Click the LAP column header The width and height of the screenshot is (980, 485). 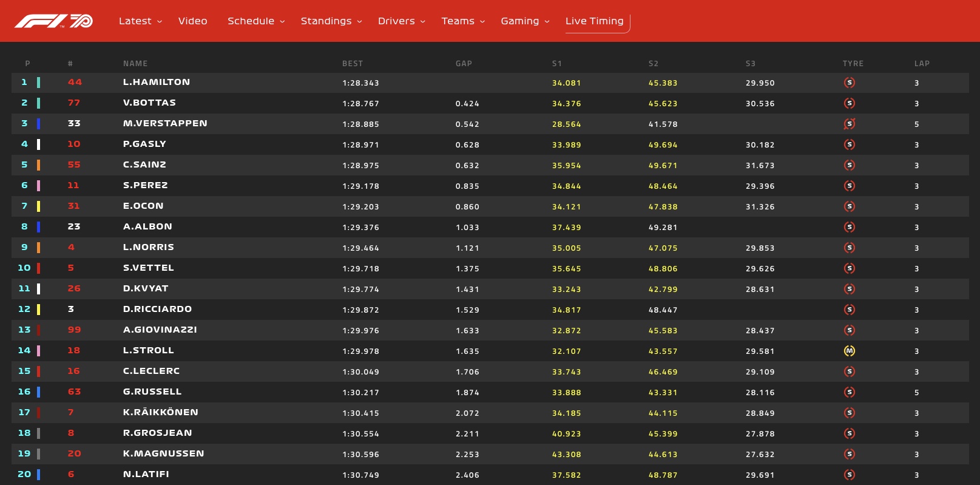tap(922, 64)
